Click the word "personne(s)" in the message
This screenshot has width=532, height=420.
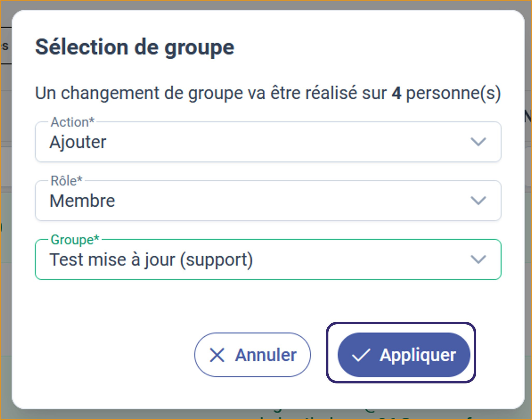[x=453, y=93]
